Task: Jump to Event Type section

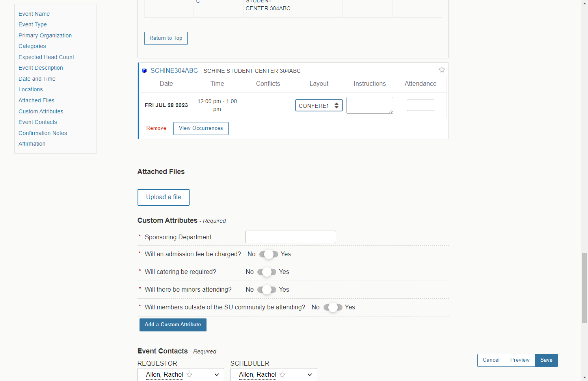Action: coord(33,24)
